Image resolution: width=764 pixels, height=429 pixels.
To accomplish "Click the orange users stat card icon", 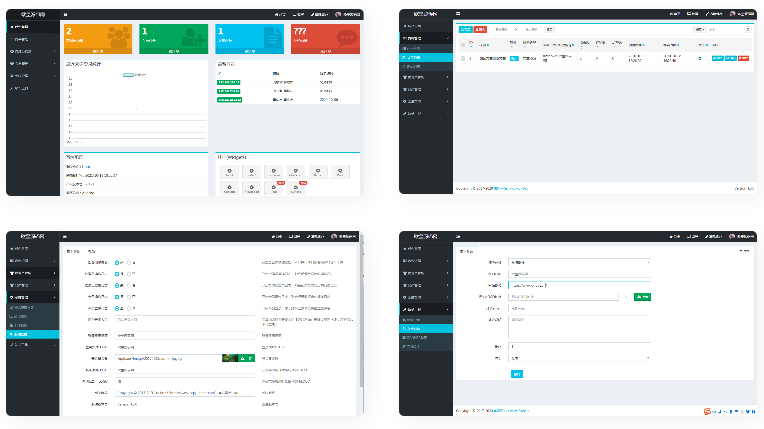I will 117,35.
